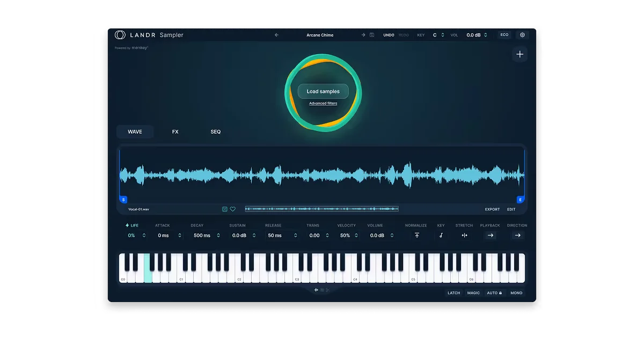Go to the previous preset with the left arrow
The height and width of the screenshot is (338, 644).
(x=277, y=35)
